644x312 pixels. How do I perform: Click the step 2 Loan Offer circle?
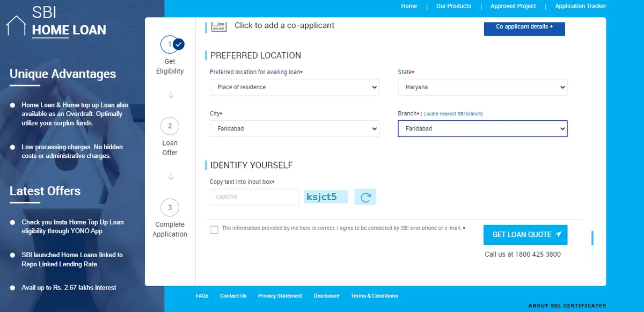point(170,126)
